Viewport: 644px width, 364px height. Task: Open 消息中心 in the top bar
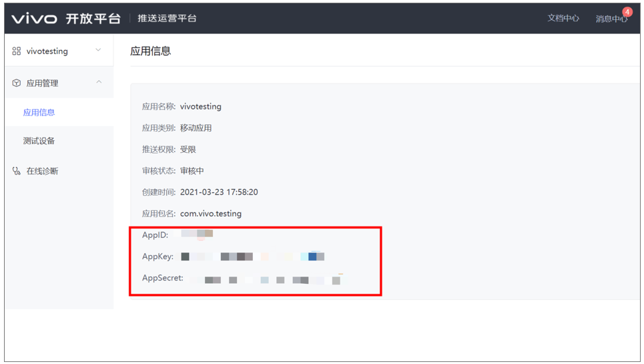610,19
